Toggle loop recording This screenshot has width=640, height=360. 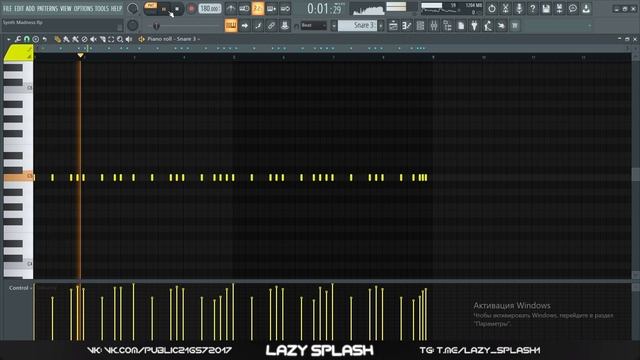point(285,9)
